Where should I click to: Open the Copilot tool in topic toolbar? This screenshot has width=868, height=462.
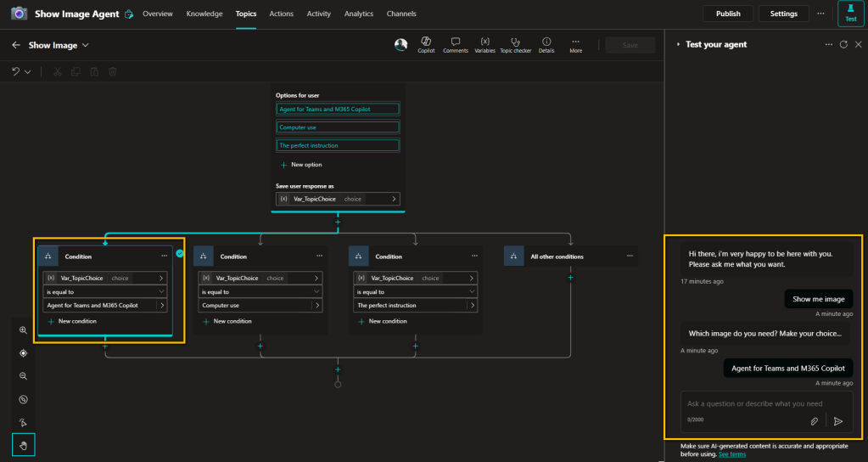click(425, 45)
